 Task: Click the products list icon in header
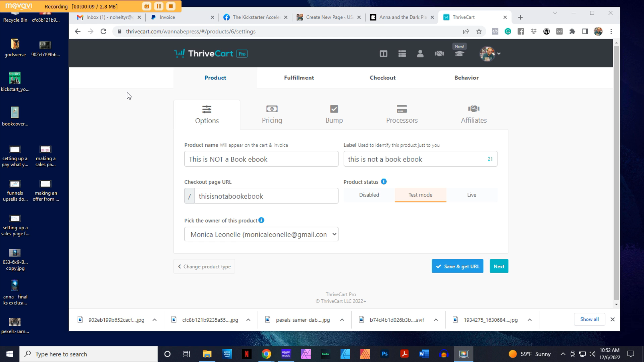(402, 53)
